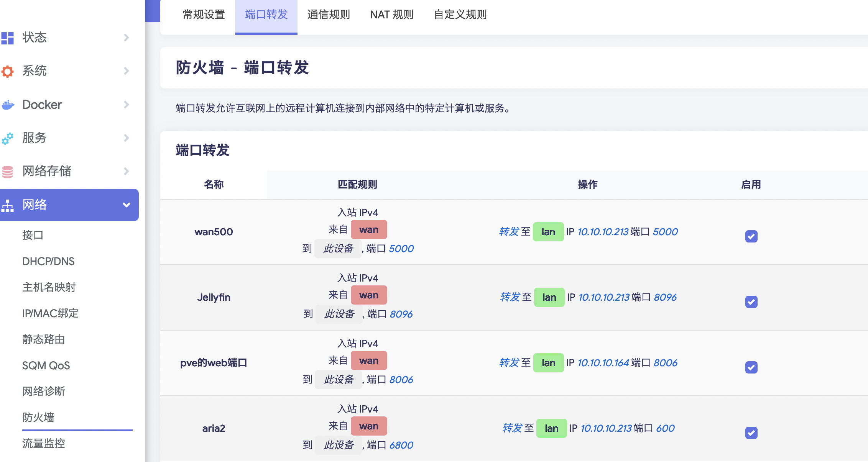This screenshot has height=462, width=868.
Task: Click the lan zone badge in aria2 row
Action: click(552, 428)
